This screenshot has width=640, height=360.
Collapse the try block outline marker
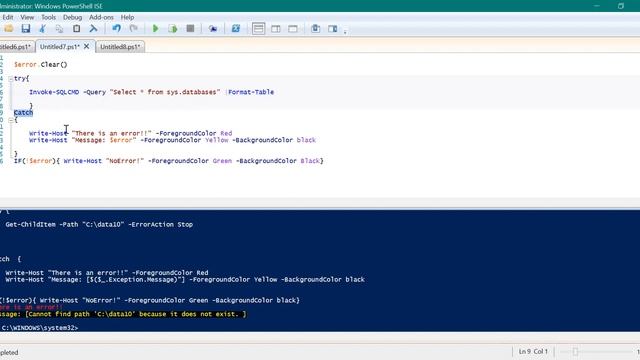point(11,78)
